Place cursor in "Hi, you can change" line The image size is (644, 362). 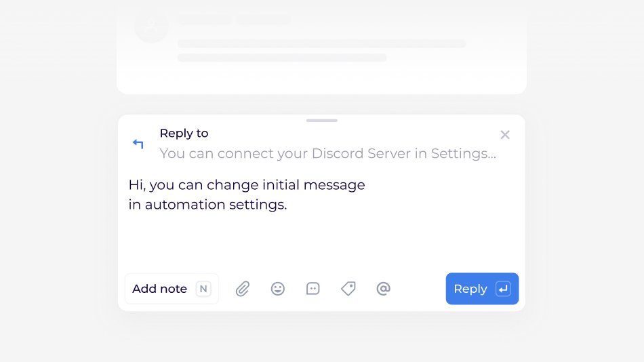coord(247,185)
